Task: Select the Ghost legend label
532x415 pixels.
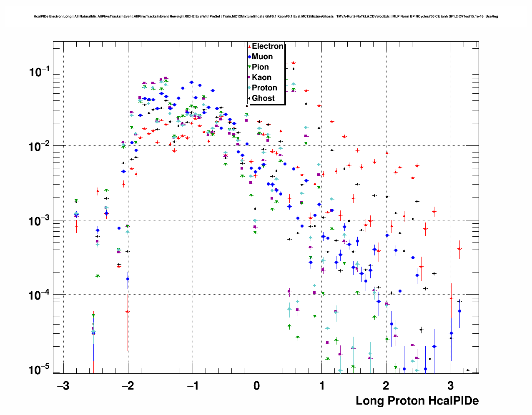Action: click(x=263, y=98)
